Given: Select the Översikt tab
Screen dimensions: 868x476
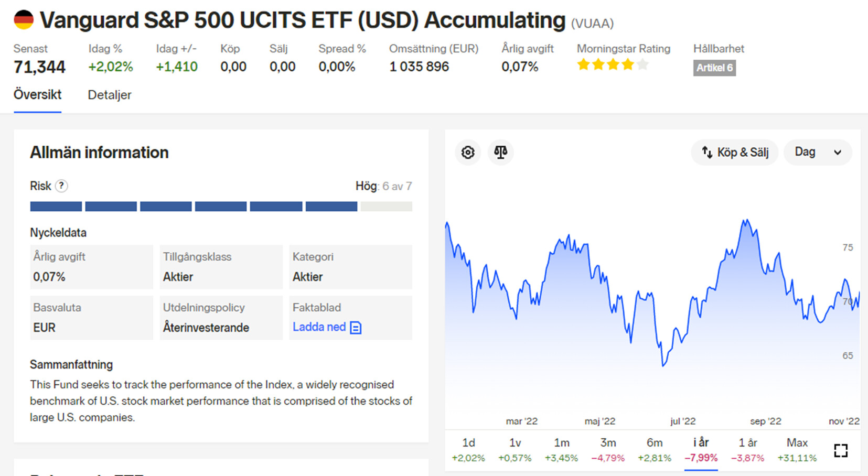Looking at the screenshot, I should tap(37, 95).
